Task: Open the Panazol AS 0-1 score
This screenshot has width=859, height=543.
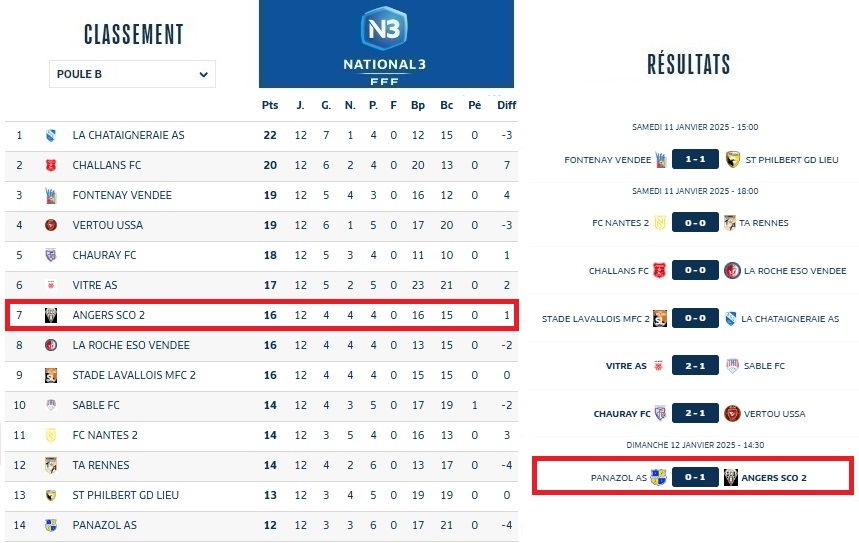Action: click(x=695, y=478)
